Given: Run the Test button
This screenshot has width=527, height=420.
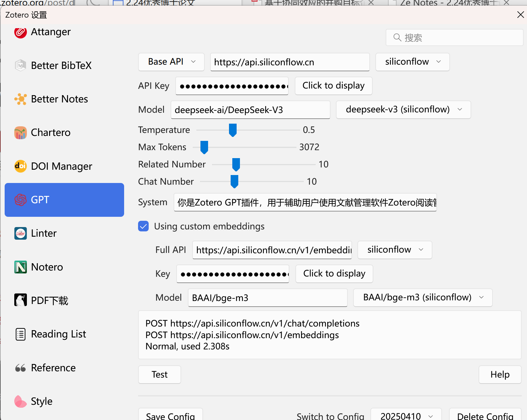Looking at the screenshot, I should tap(160, 375).
